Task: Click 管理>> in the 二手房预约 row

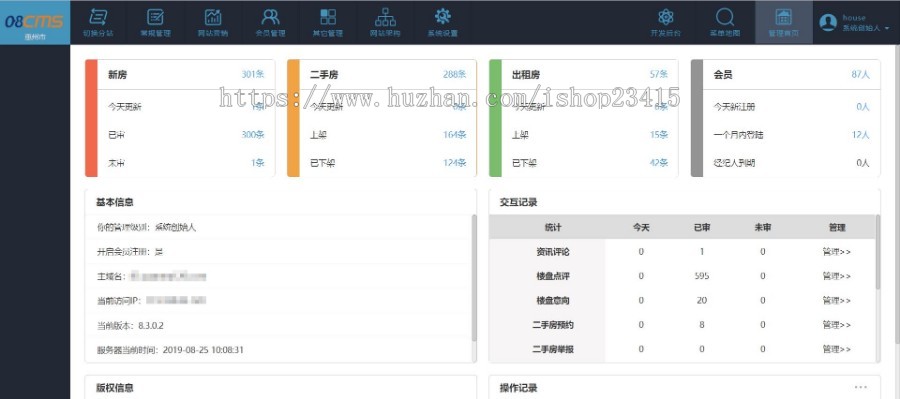Action: [x=836, y=324]
